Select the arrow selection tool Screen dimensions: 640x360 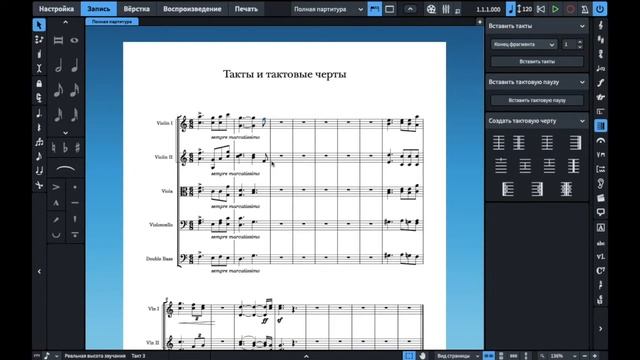(x=39, y=25)
